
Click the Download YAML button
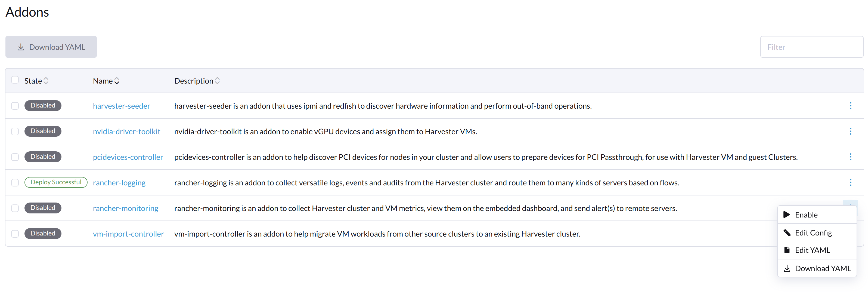[51, 47]
